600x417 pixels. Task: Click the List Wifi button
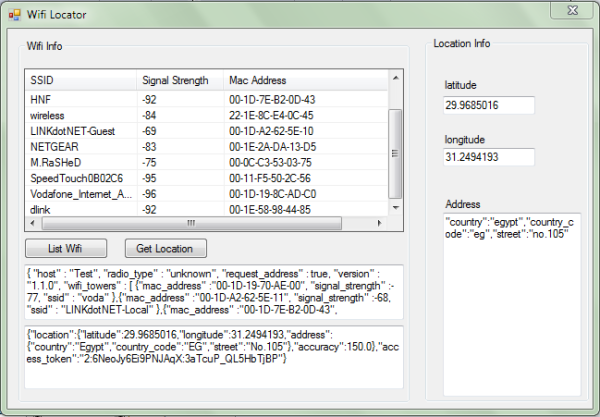coord(66,248)
